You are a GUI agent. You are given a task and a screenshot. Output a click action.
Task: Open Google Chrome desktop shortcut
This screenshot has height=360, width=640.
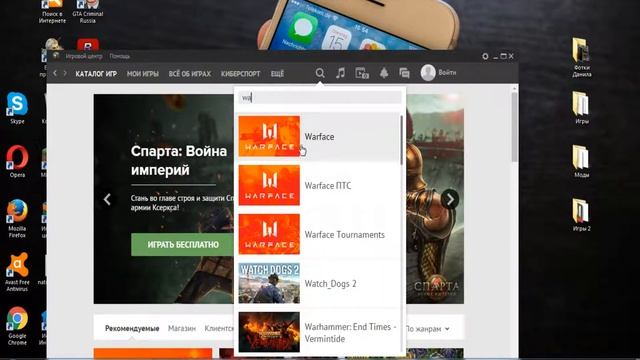click(17, 326)
